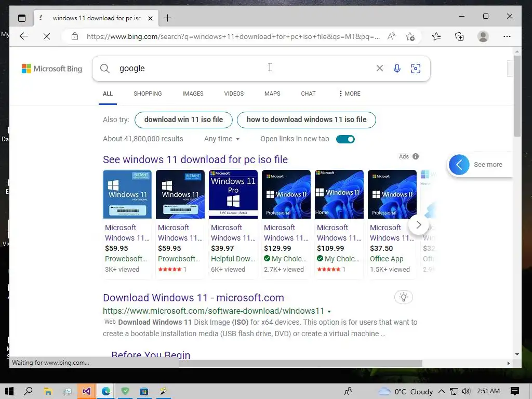Collapse the See more side panel
This screenshot has height=399, width=532.
pos(459,165)
